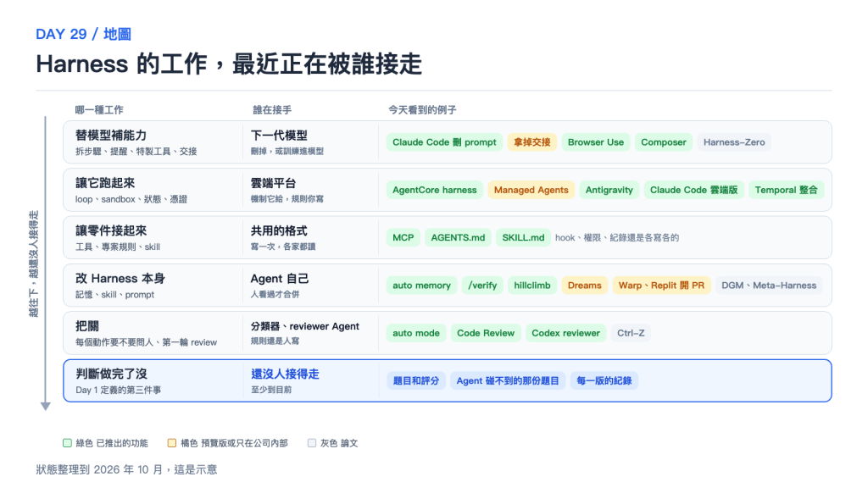Click the 'Codex reviewer' tag

565,333
